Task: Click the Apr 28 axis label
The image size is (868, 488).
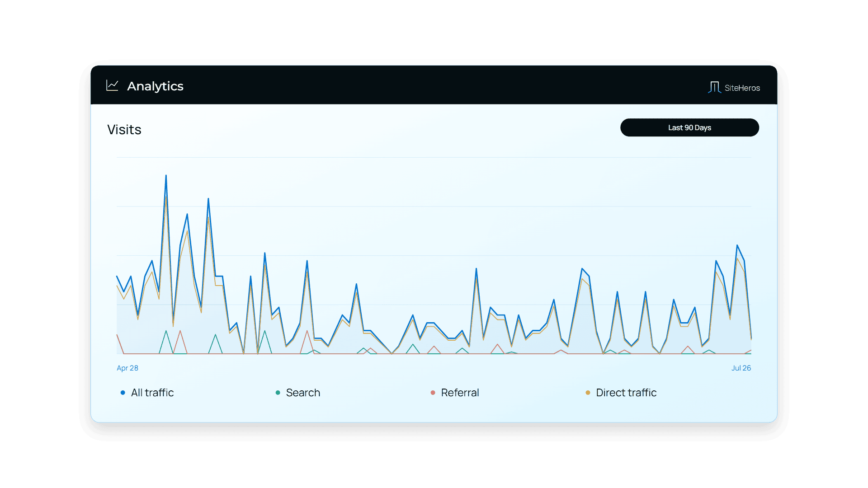Action: tap(127, 368)
